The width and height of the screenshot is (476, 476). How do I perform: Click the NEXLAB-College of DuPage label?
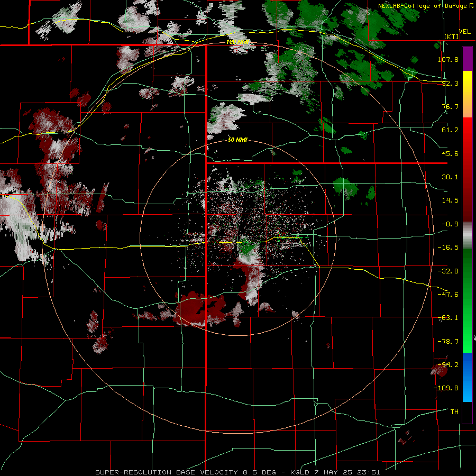pos(422,6)
